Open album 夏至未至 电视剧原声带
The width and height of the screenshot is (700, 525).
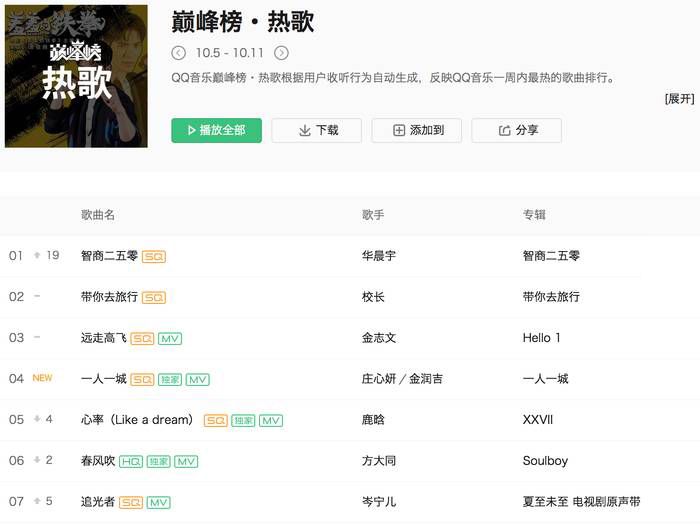coord(582,502)
